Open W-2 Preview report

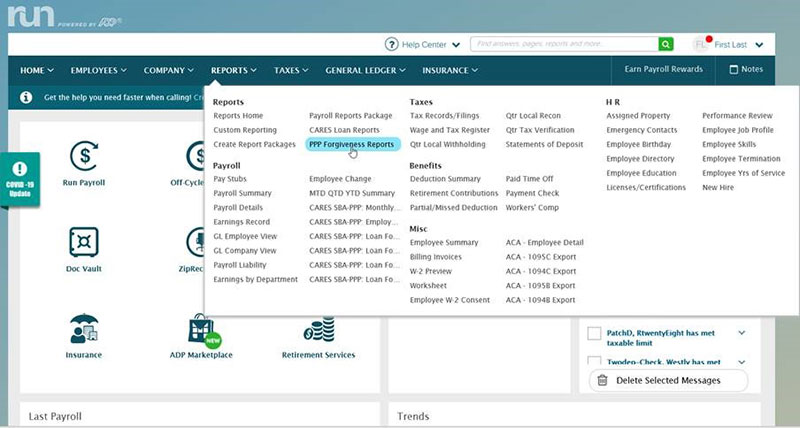point(431,271)
